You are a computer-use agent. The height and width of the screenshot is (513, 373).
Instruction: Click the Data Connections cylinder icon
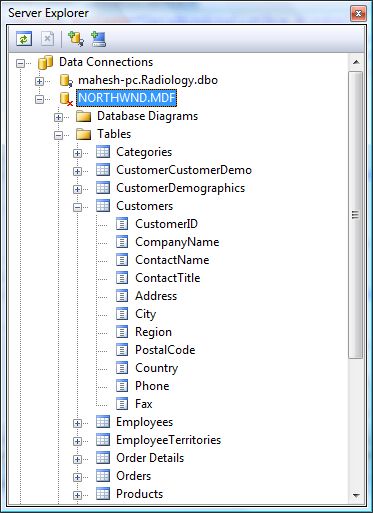pyautogui.click(x=45, y=62)
